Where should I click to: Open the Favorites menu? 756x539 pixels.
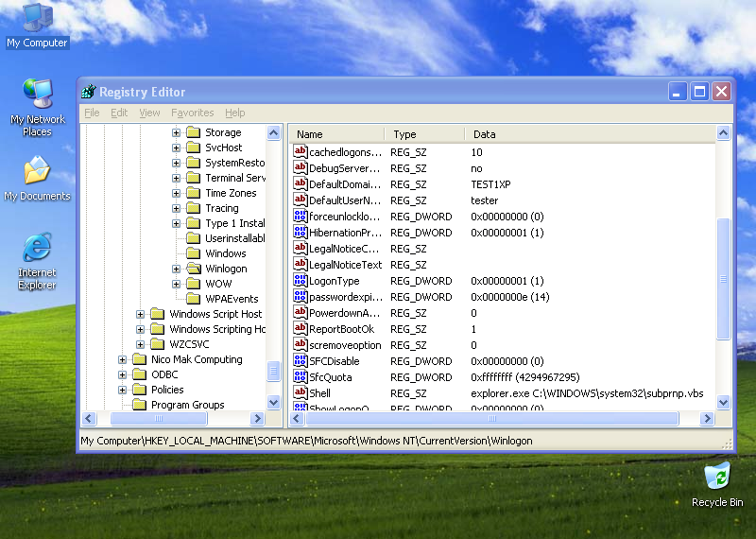click(x=193, y=113)
